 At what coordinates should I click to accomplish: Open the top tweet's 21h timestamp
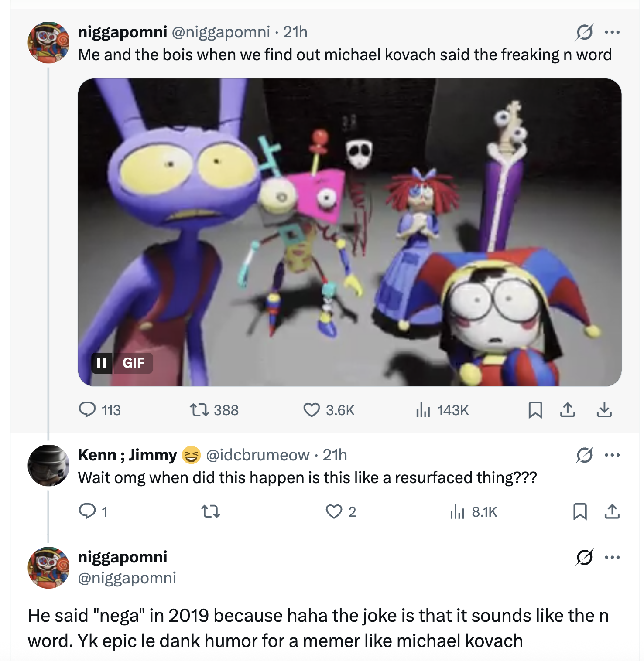[x=295, y=32]
